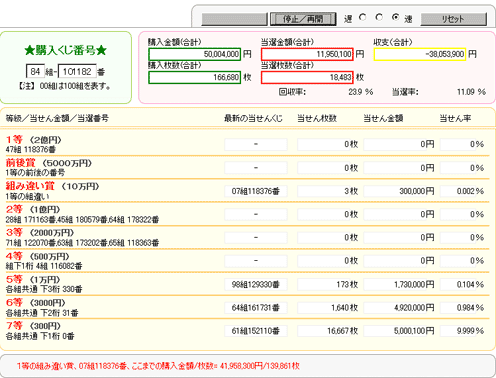This screenshot has width=496, height=378.
Task: Click the 5等 (1万円) row label
Action: pyautogui.click(x=33, y=280)
